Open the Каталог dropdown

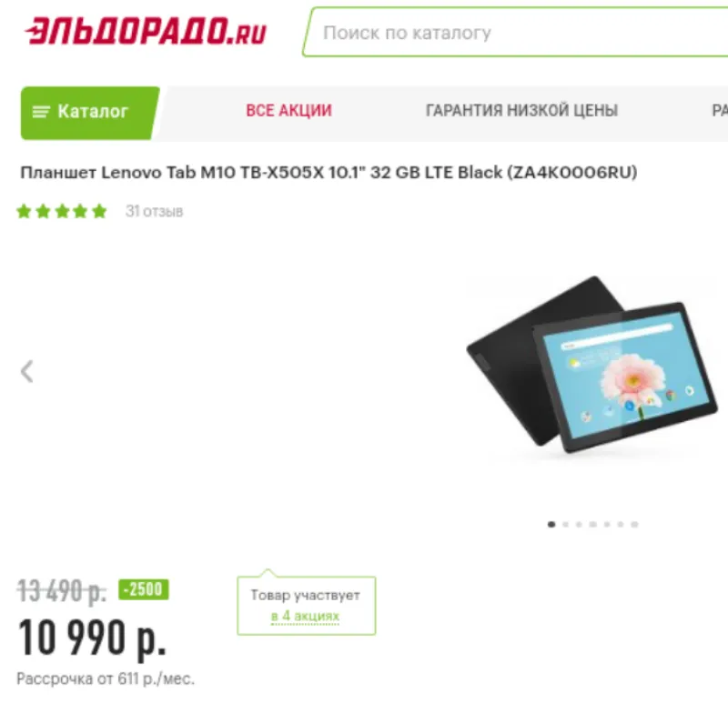[x=90, y=113]
